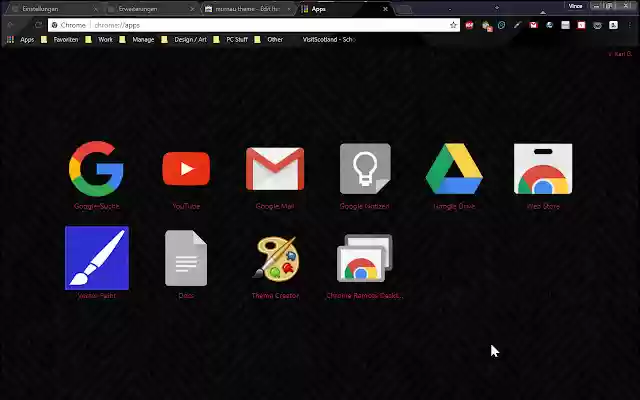This screenshot has width=640, height=400.
Task: Click the signed-in user name link
Action: click(x=620, y=54)
